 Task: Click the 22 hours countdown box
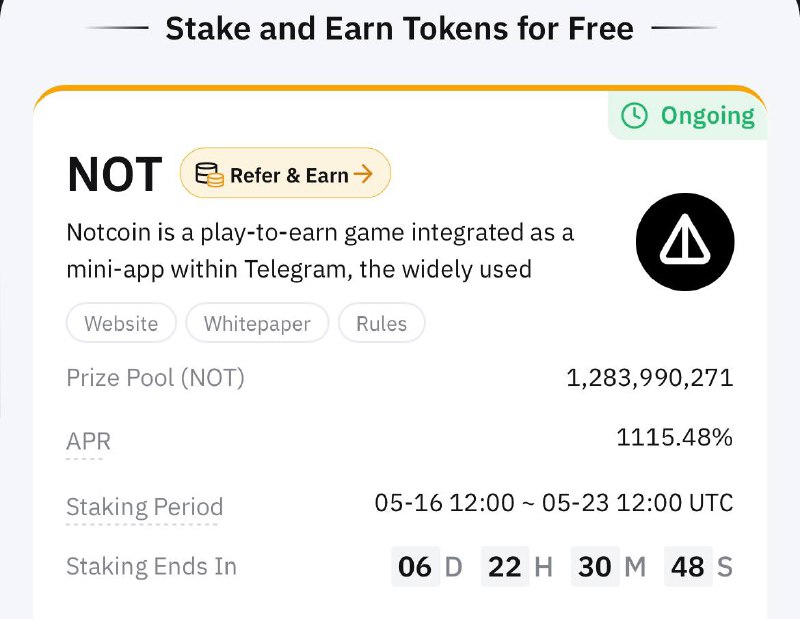[x=505, y=566]
